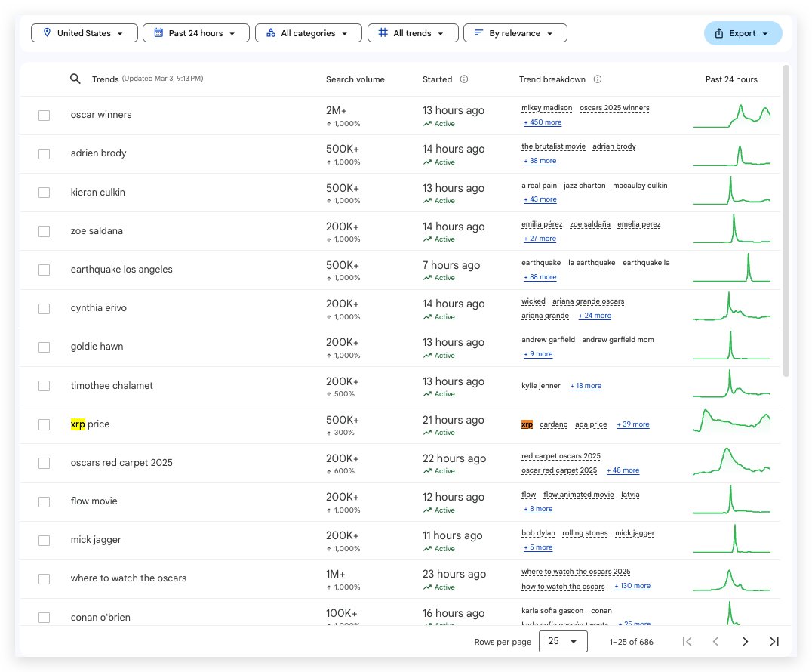Check the cynthia erivo row checkbox
812x672 pixels.
44,308
